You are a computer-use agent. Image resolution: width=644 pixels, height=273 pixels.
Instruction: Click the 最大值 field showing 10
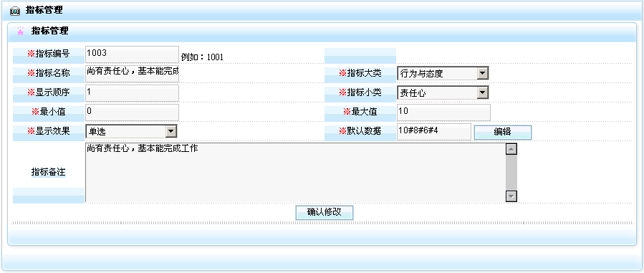[443, 112]
